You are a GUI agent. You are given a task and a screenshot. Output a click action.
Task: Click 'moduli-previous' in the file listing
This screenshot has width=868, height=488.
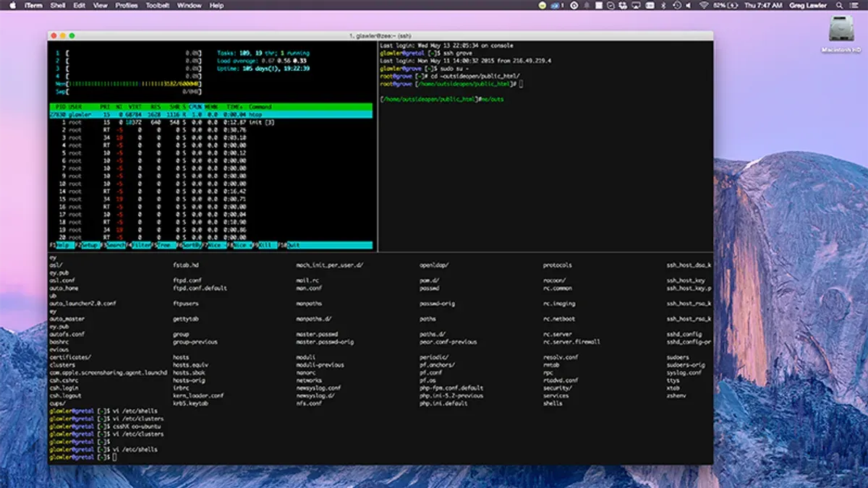[x=320, y=365]
